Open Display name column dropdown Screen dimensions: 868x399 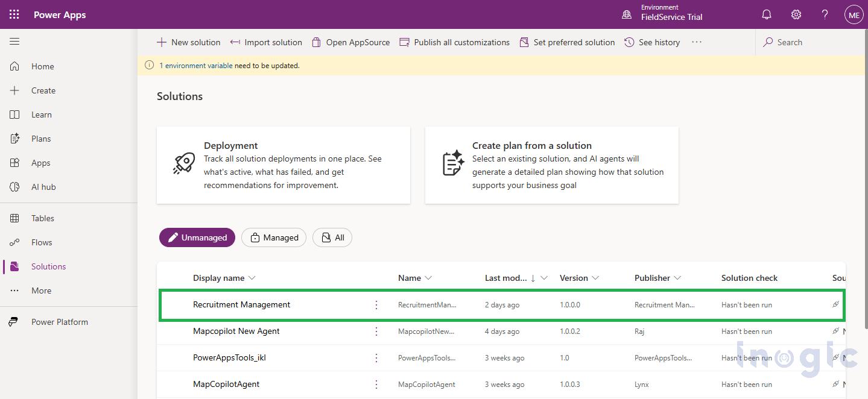coord(252,278)
